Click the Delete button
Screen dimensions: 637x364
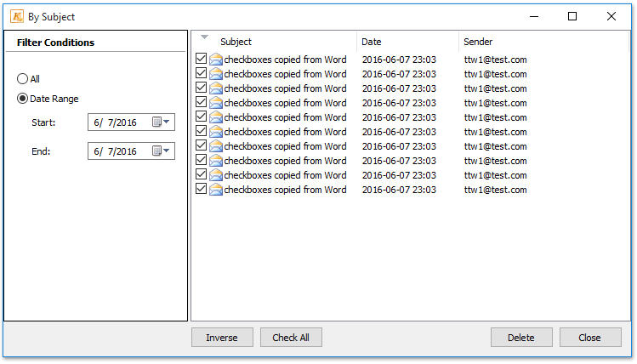point(521,337)
